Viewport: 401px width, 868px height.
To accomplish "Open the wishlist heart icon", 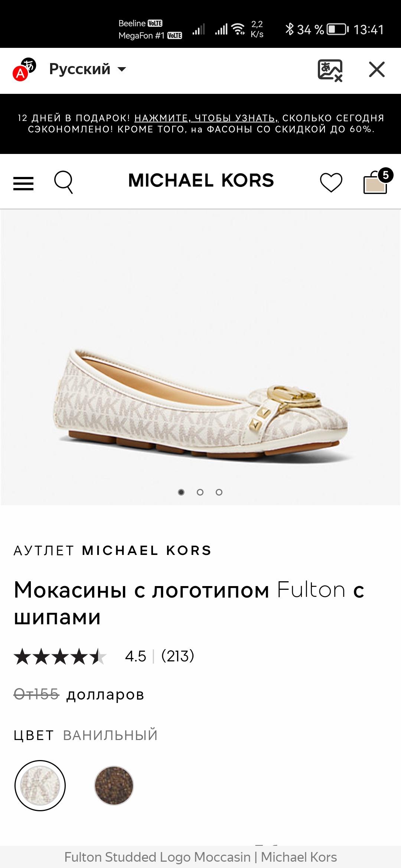I will [x=331, y=183].
